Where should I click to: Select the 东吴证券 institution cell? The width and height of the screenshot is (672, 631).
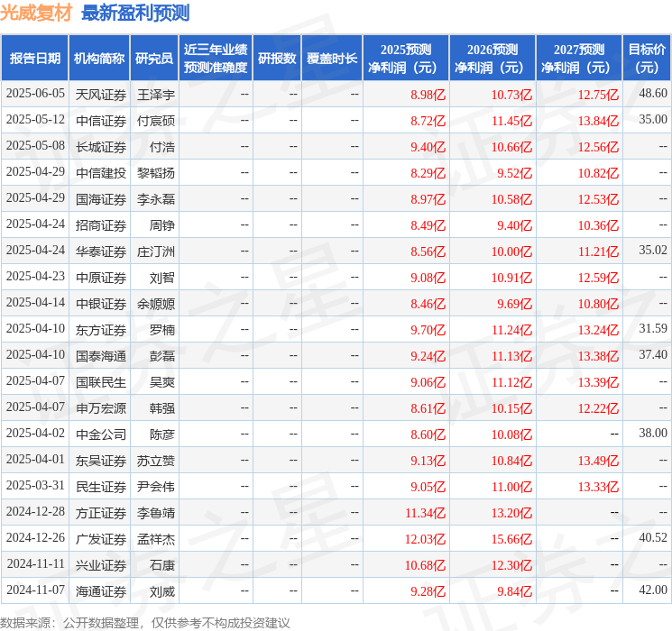[101, 461]
